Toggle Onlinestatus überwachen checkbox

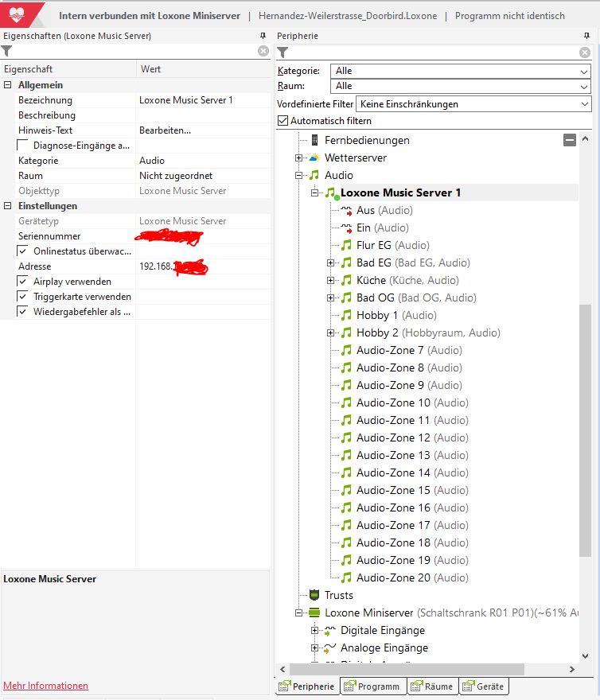pos(22,251)
